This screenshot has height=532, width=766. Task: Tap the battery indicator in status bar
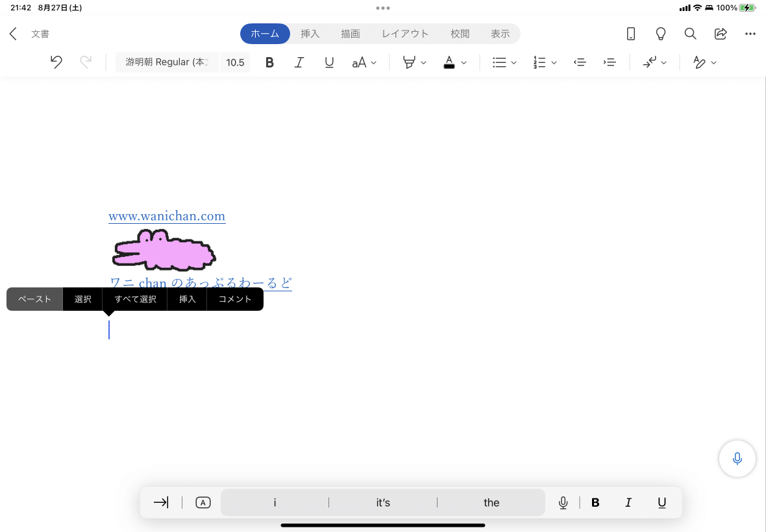pos(747,8)
